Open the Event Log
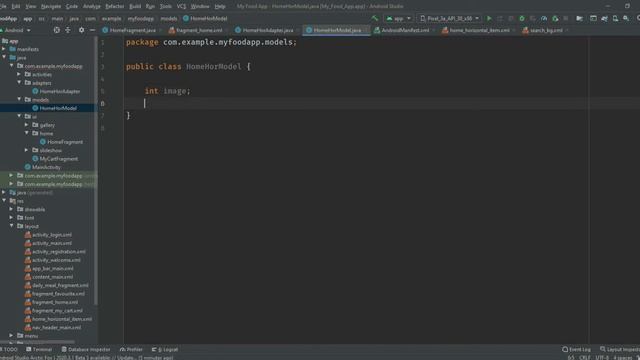This screenshot has height=360, width=640. pos(576,349)
